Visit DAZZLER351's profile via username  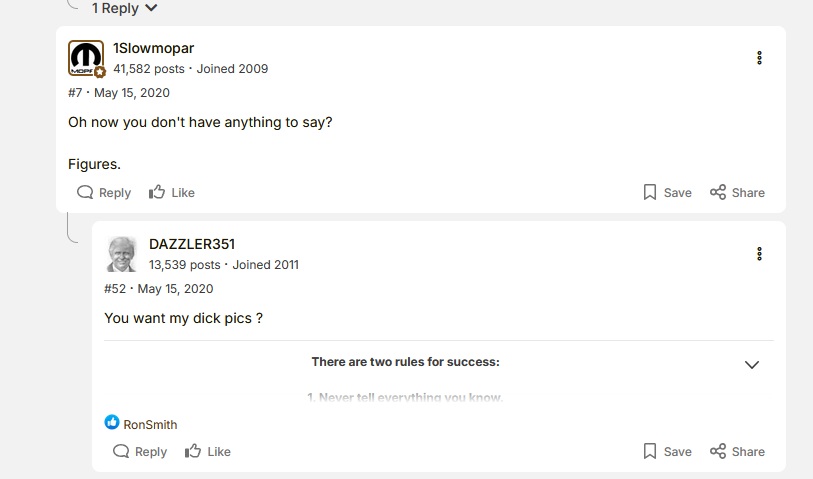click(x=192, y=244)
